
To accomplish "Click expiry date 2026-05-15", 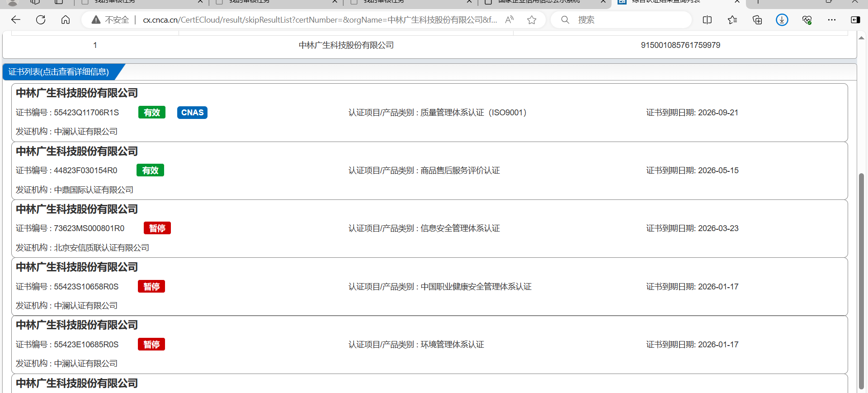I will click(718, 170).
